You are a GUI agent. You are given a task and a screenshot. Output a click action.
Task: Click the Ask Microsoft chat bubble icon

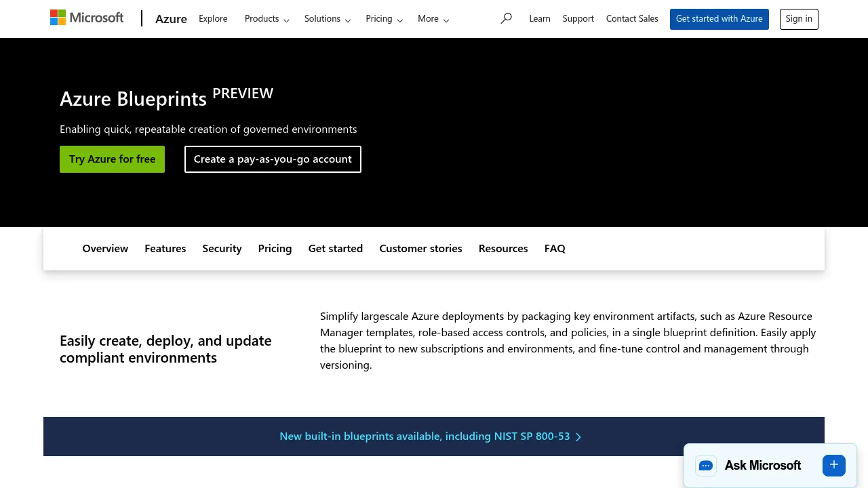pos(706,466)
